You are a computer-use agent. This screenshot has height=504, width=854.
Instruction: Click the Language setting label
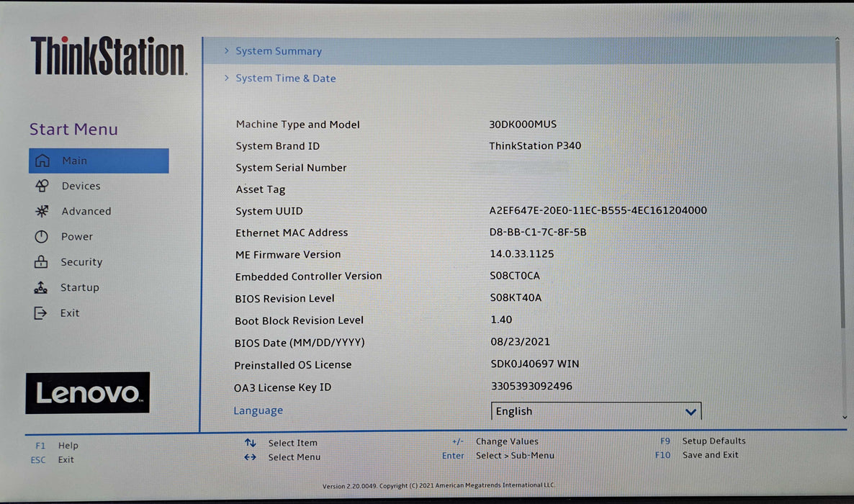pyautogui.click(x=259, y=410)
